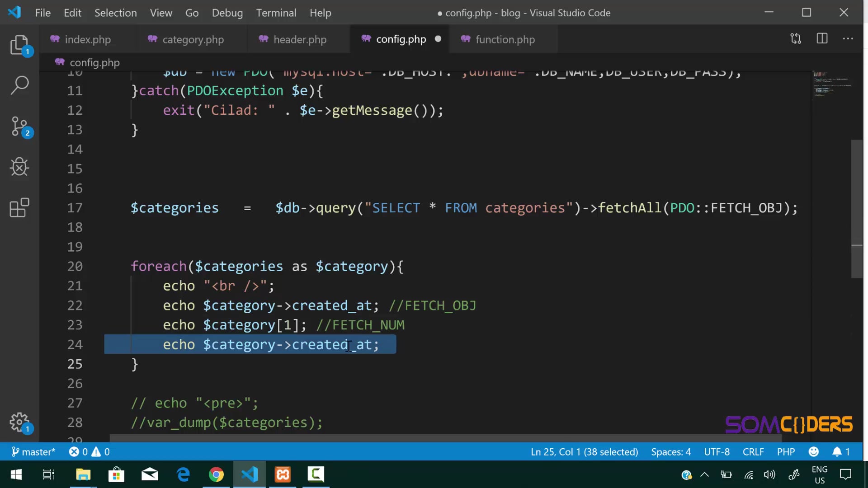Click the //FETCH_OBJ comment on line 22
Screen dimensions: 868x488
click(x=432, y=305)
